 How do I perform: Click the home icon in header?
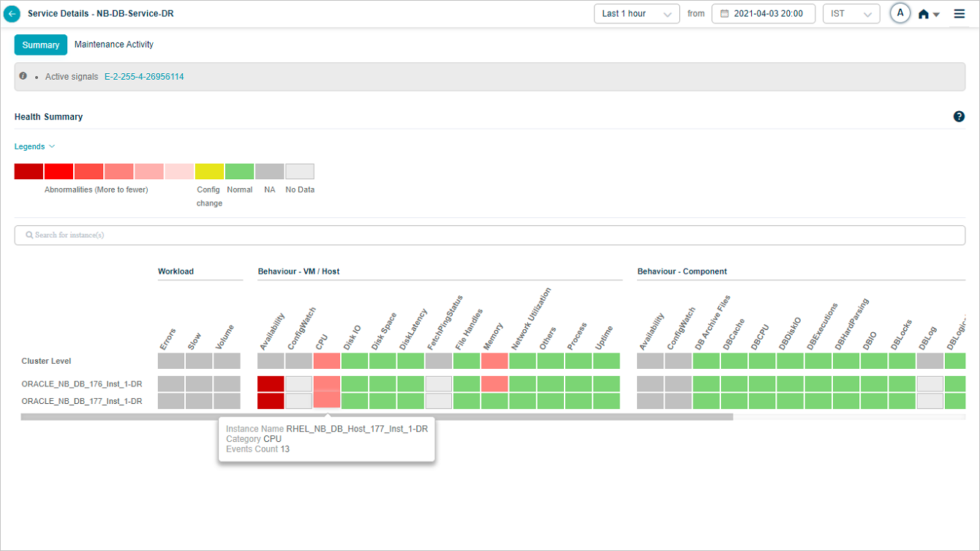click(x=924, y=14)
